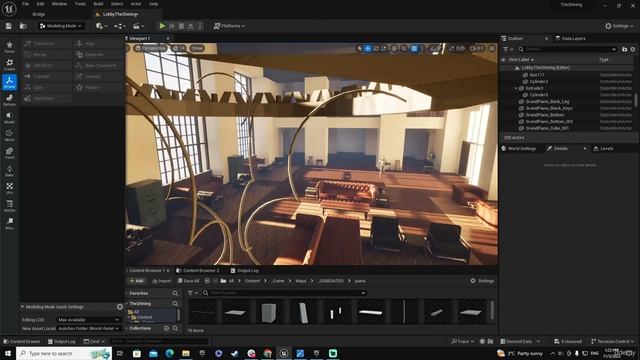Open the Deform modeling tool category
Viewport: 640px width, 360px height.
point(9,100)
